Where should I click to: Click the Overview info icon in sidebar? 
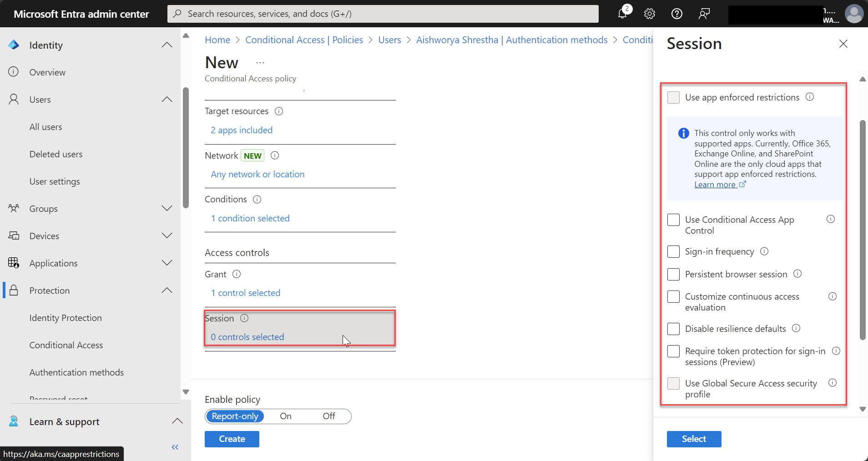point(14,72)
